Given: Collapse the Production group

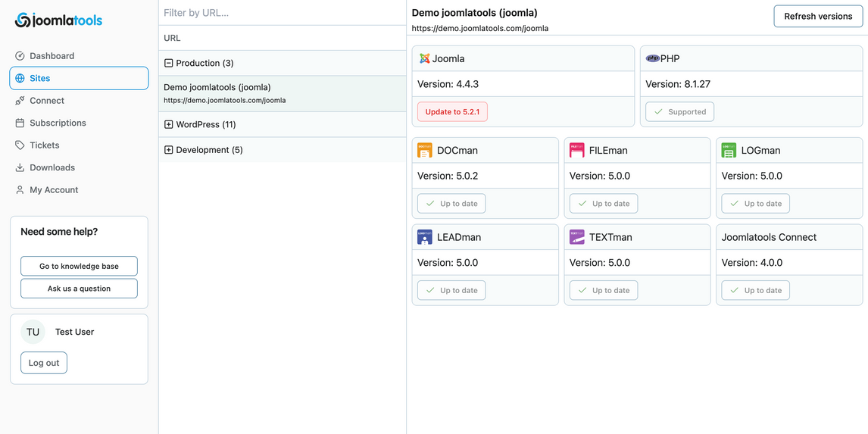Looking at the screenshot, I should tap(169, 63).
